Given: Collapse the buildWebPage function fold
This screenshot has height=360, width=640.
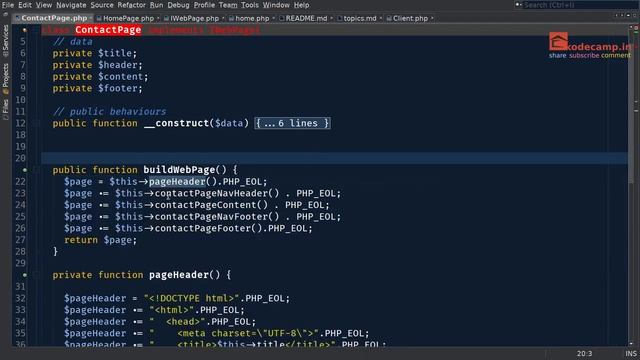Looking at the screenshot, I should [x=36, y=170].
